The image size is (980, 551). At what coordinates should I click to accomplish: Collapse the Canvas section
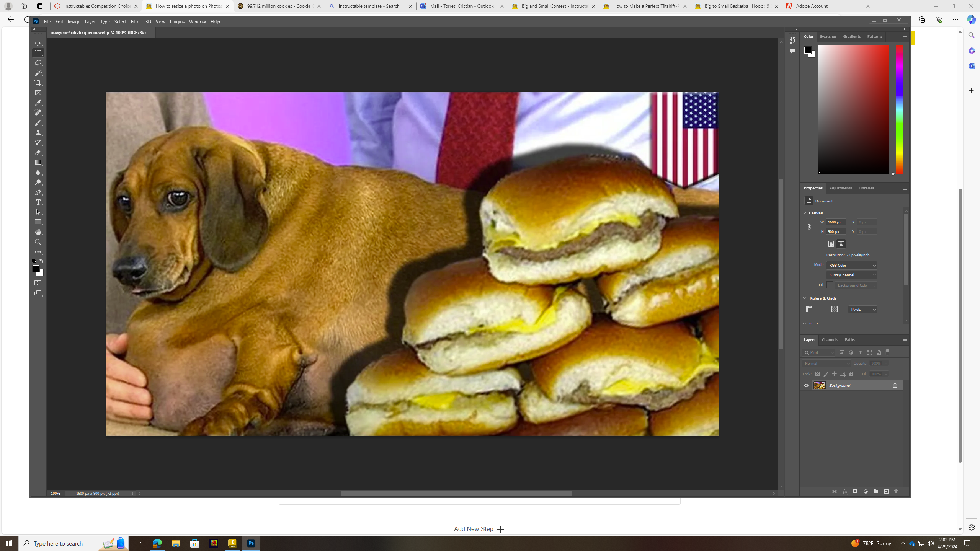805,213
